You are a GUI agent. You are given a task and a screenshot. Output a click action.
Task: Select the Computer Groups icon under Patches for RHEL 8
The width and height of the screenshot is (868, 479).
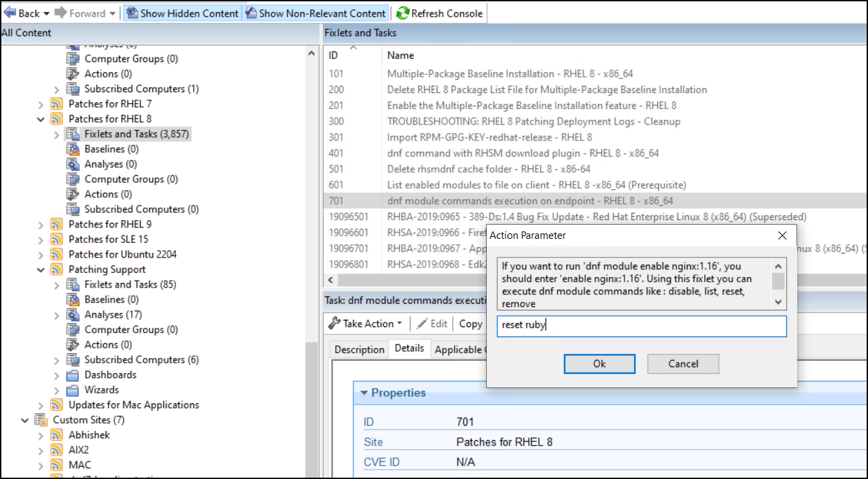74,179
